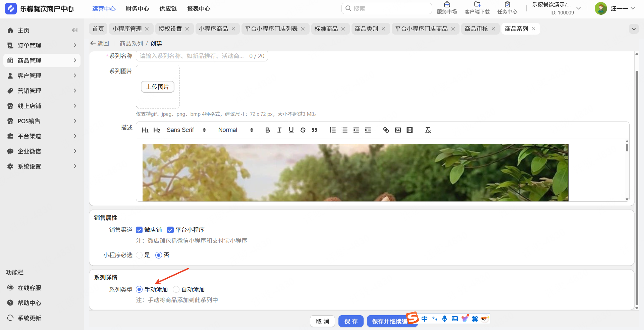Close the 商品系列 tab
Viewport: 644px width, 330px height.
pyautogui.click(x=534, y=29)
